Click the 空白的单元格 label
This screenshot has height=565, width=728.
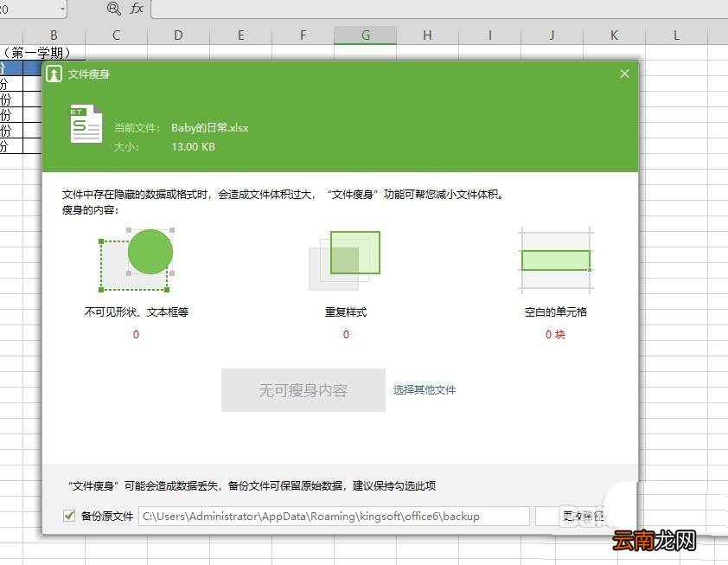pyautogui.click(x=556, y=311)
